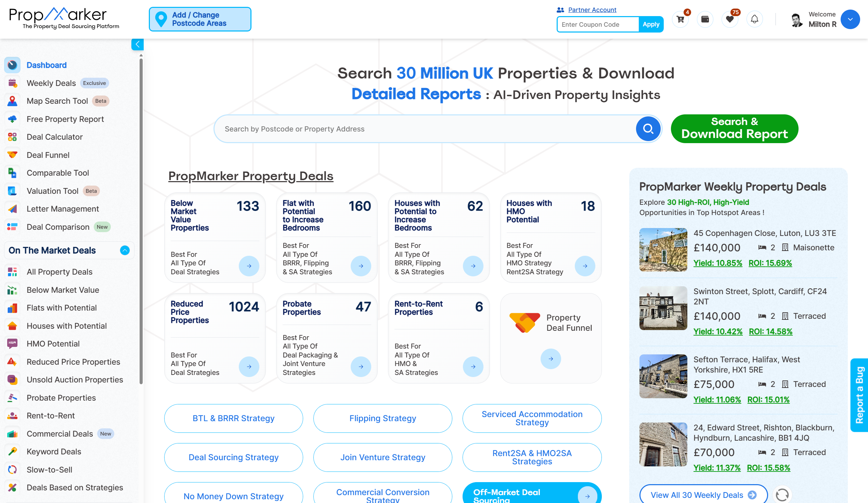Open 24 Edward Street Rishton property thumbnail
Viewport: 868px width, 503px height.
tap(663, 444)
